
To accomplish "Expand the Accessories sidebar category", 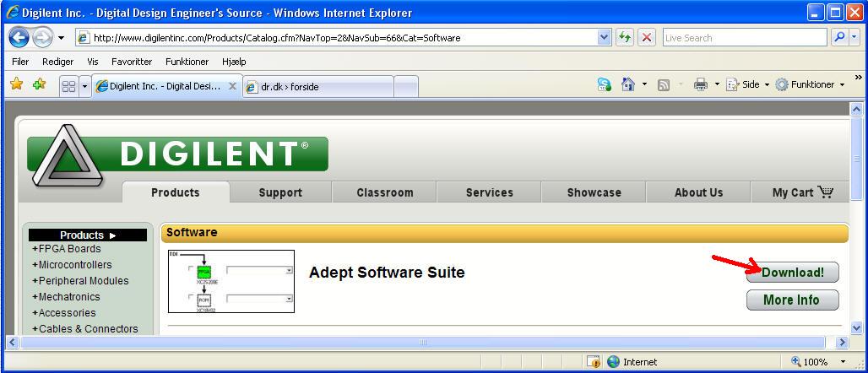I will [x=63, y=313].
